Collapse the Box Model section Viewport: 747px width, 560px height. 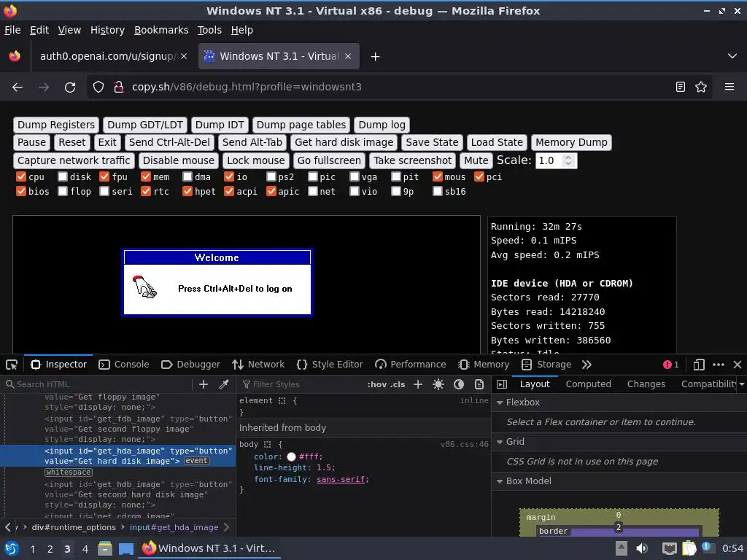tap(500, 481)
